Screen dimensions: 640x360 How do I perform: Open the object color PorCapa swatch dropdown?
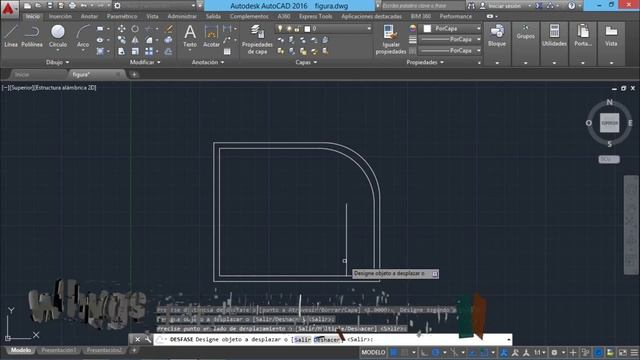tap(450, 29)
